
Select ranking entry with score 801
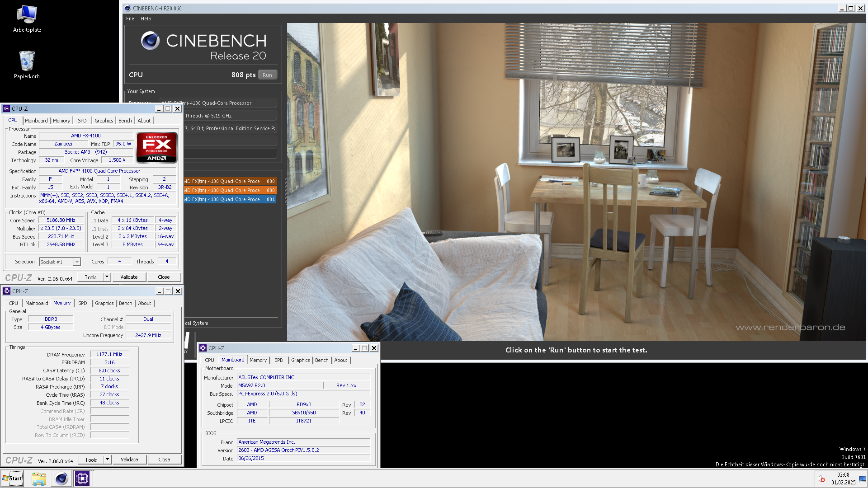230,199
